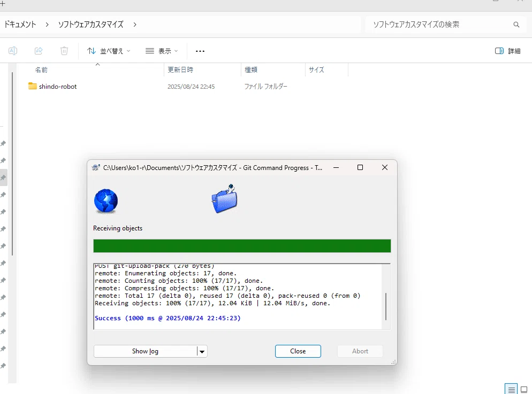Switch to details list view icon in status bar

(511, 390)
